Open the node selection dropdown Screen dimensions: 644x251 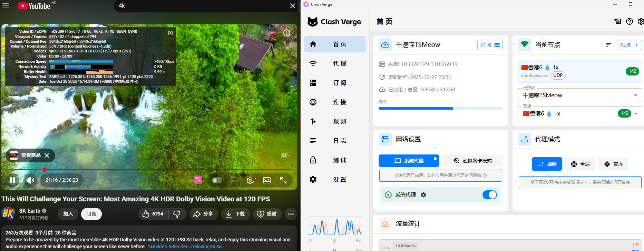(635, 113)
